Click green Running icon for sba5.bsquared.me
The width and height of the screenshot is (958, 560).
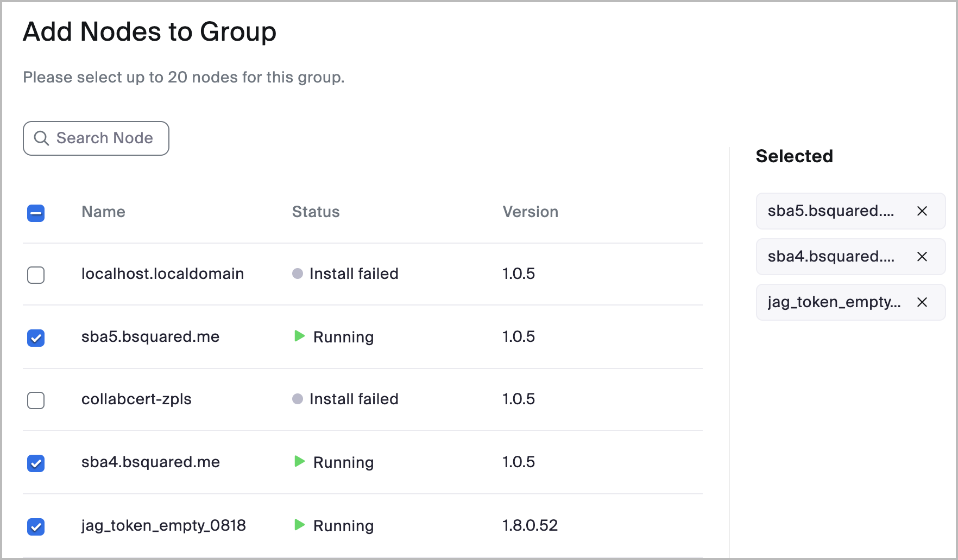[x=299, y=336]
